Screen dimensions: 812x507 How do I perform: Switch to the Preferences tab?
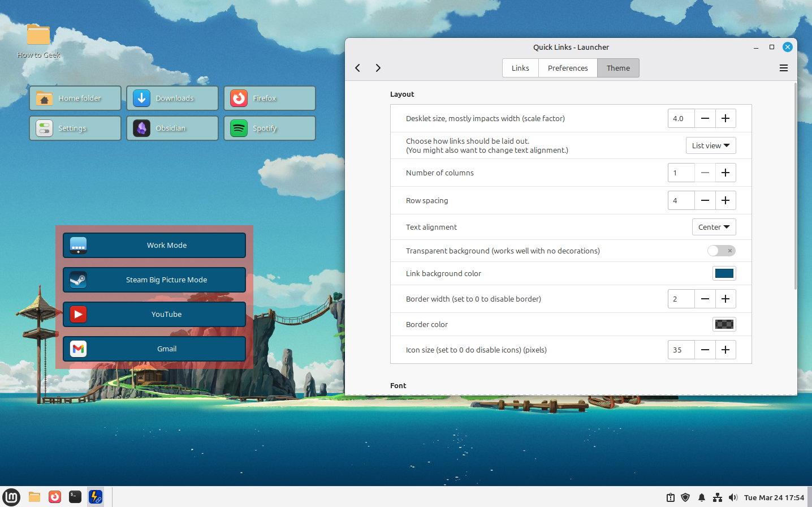(x=568, y=68)
